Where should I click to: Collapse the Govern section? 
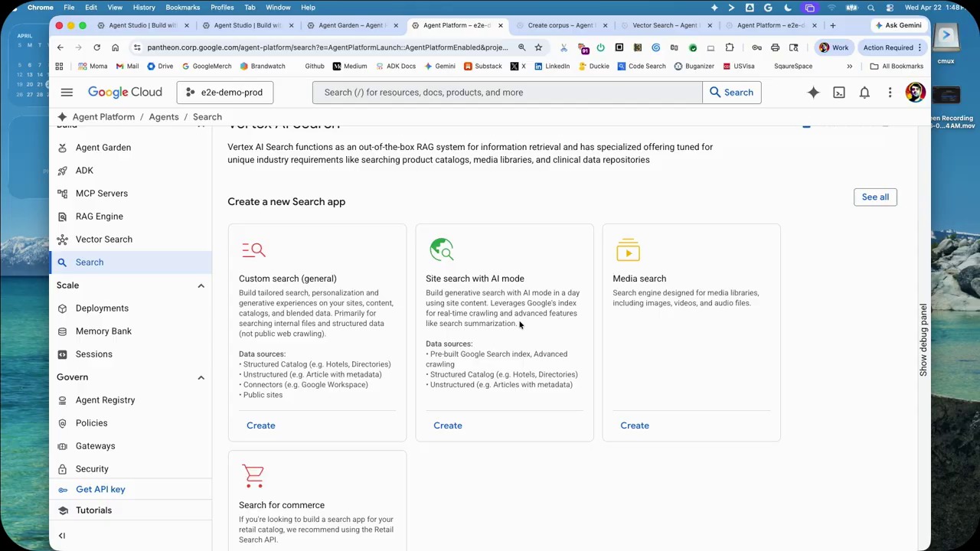[x=201, y=377]
